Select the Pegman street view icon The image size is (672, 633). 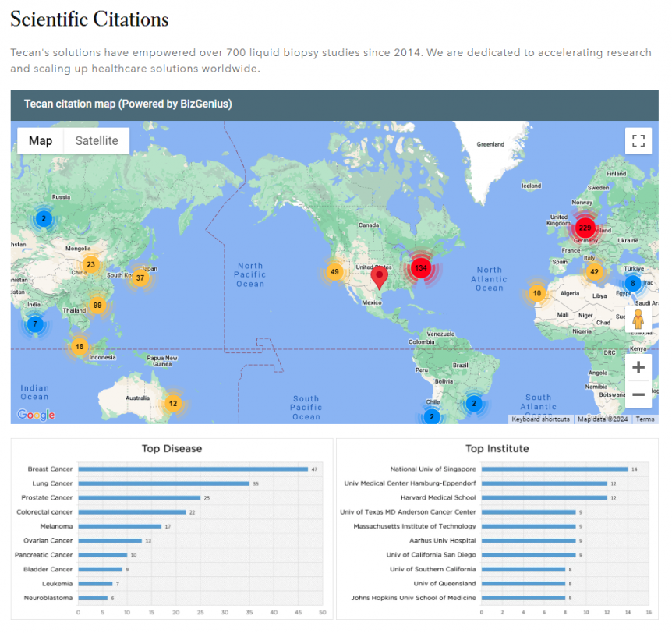click(x=638, y=319)
